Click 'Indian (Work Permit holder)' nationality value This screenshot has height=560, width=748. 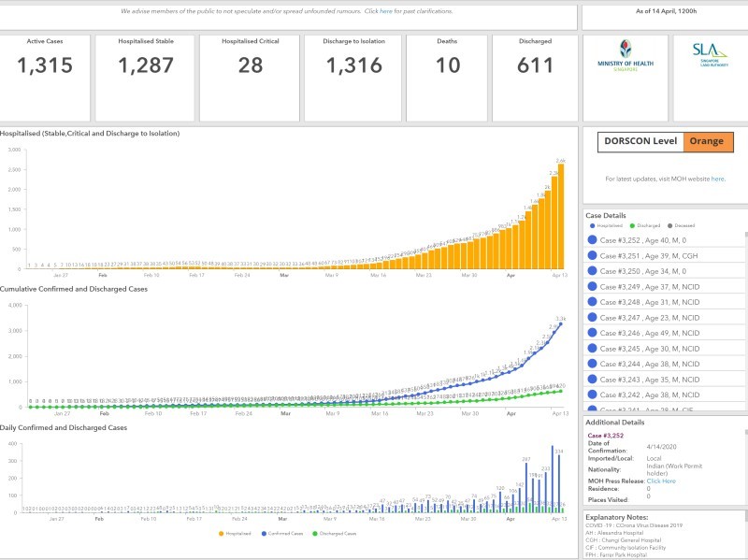click(674, 469)
